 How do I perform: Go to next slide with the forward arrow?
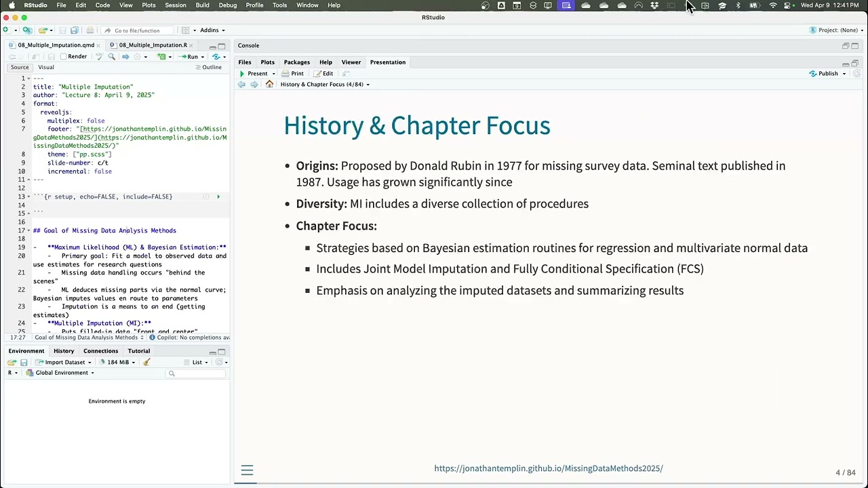254,84
